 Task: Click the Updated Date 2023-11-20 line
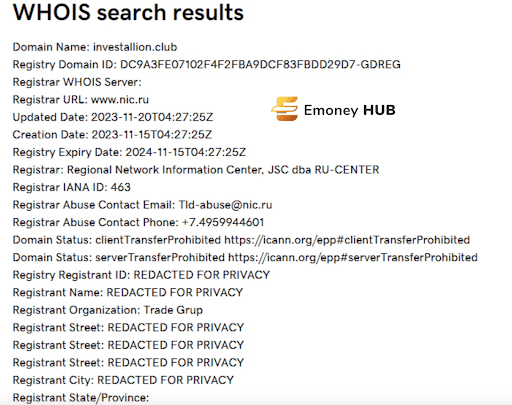113,117
